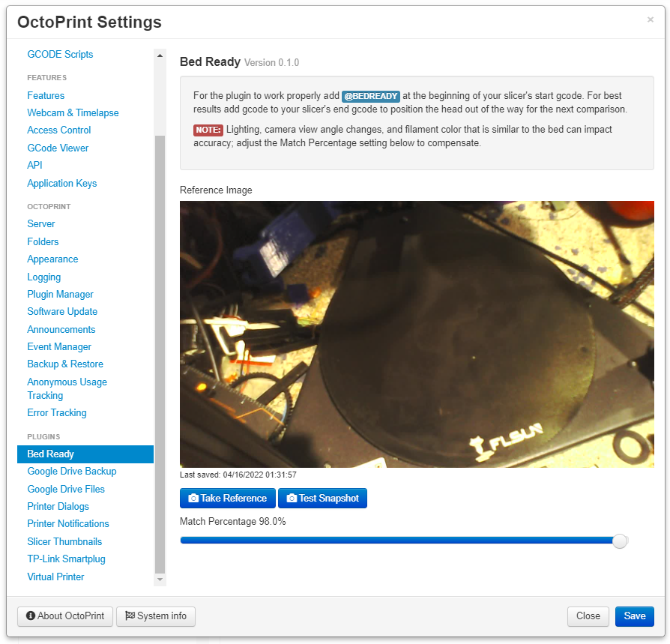
Task: Go to Webcam & Timelapse settings
Action: (x=73, y=112)
